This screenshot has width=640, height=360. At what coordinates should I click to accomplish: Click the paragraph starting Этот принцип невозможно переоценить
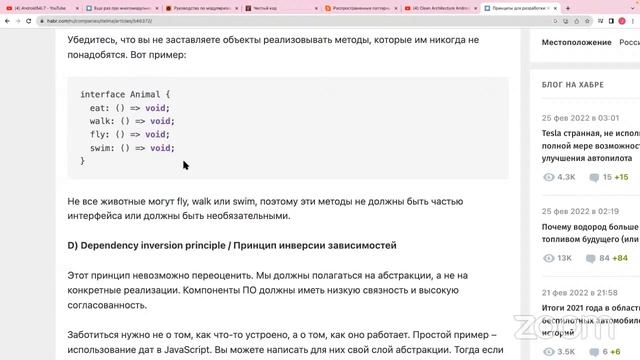267,290
